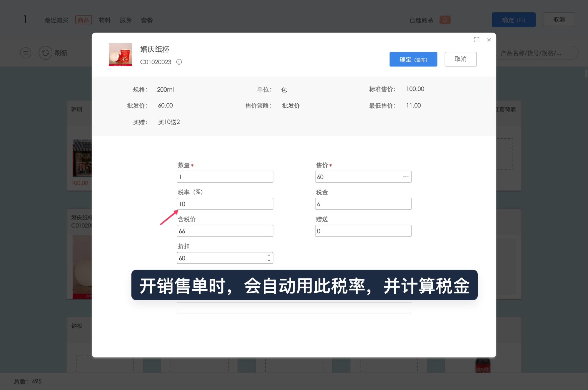Open the hamburger menu icon top left
588x390 pixels.
point(26,53)
